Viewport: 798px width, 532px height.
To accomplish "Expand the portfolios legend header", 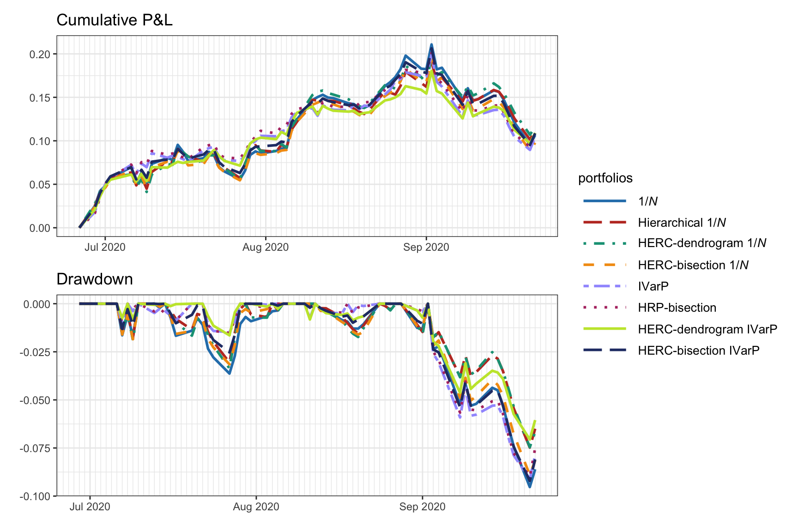I will point(606,179).
